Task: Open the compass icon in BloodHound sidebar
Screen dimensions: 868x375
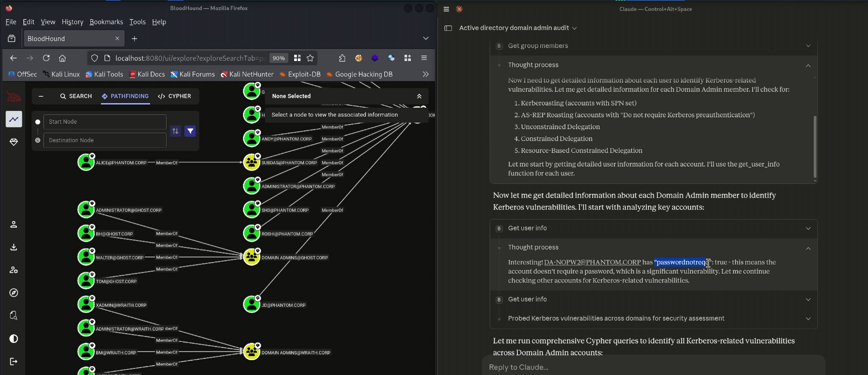Action: click(14, 293)
